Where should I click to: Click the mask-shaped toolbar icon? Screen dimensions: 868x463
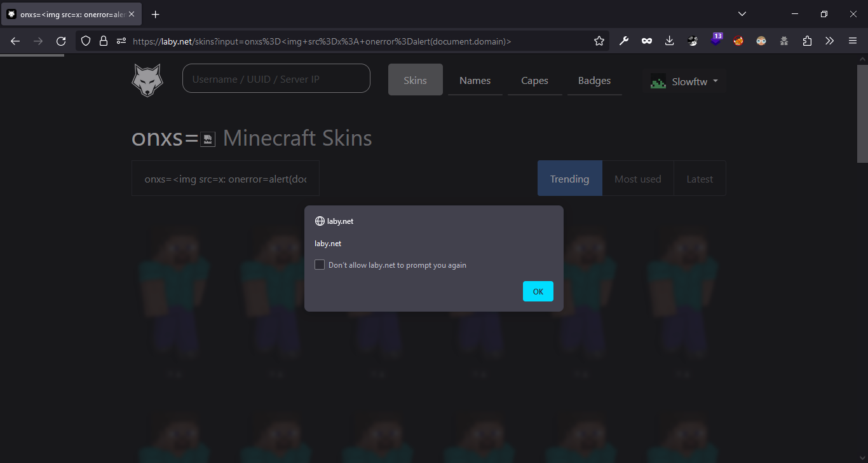[646, 41]
